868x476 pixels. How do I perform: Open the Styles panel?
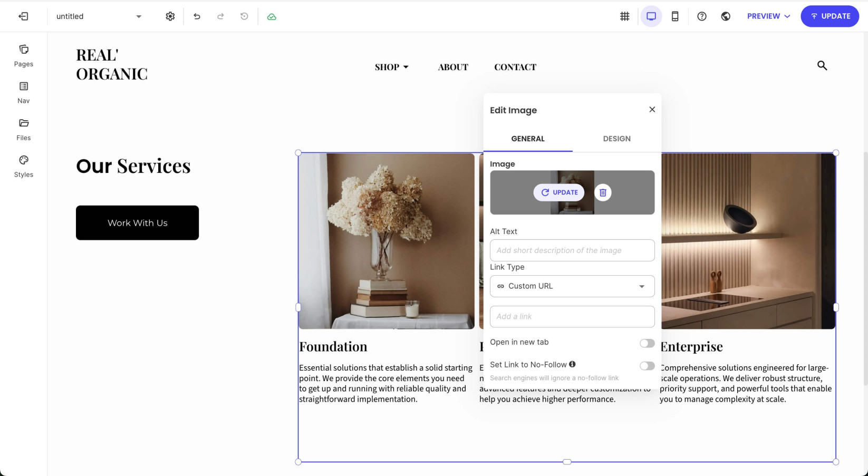point(24,167)
